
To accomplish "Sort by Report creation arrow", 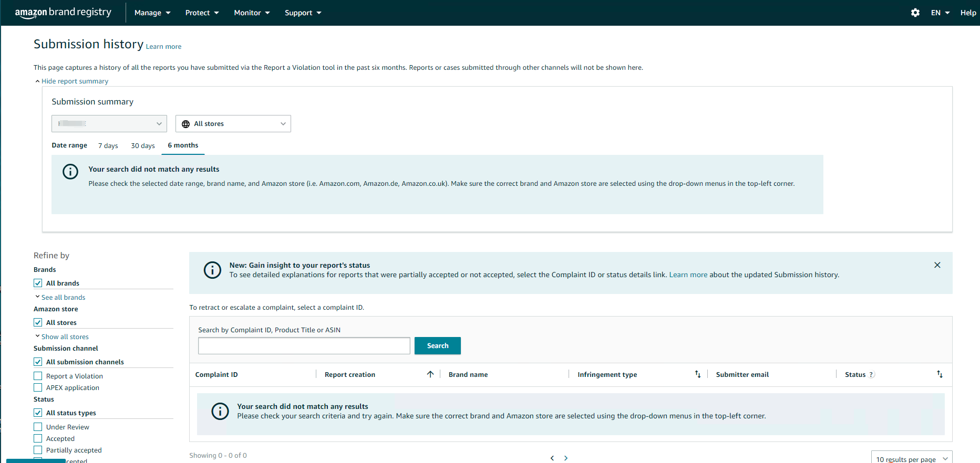I will pyautogui.click(x=430, y=374).
